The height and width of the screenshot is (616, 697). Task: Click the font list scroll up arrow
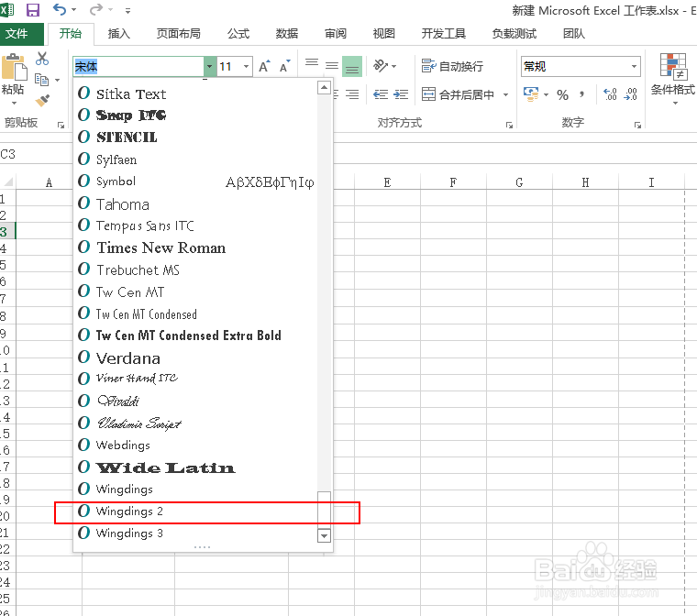(324, 88)
